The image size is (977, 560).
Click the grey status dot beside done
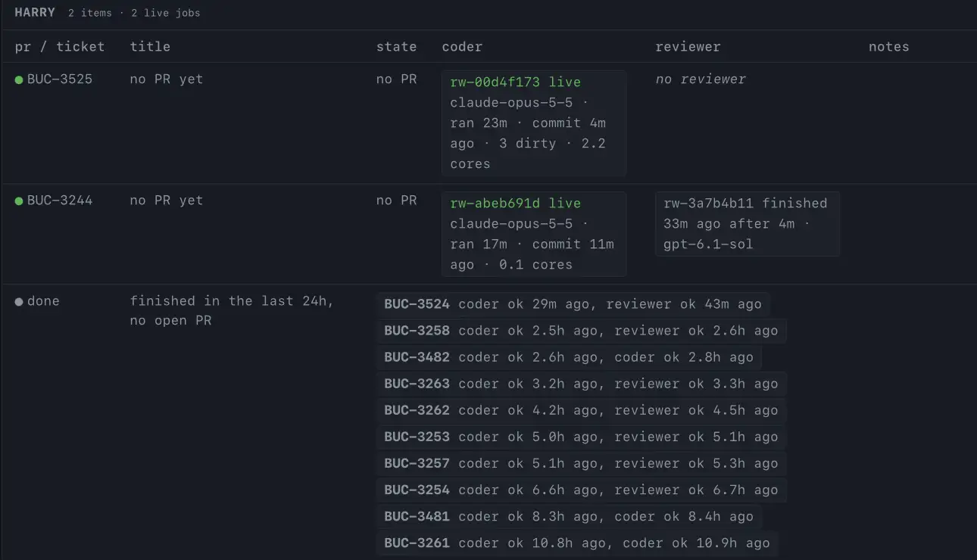pos(19,302)
